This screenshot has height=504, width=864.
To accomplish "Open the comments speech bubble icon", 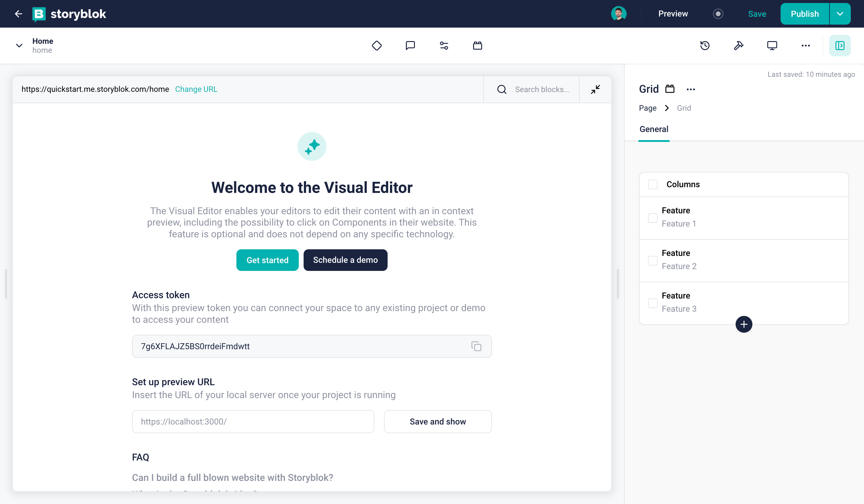I will 410,46.
